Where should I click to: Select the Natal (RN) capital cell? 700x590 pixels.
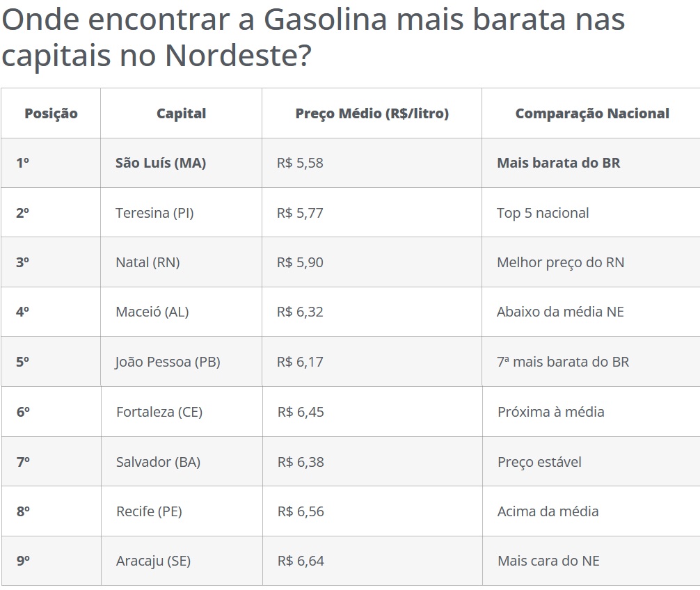coord(148,262)
